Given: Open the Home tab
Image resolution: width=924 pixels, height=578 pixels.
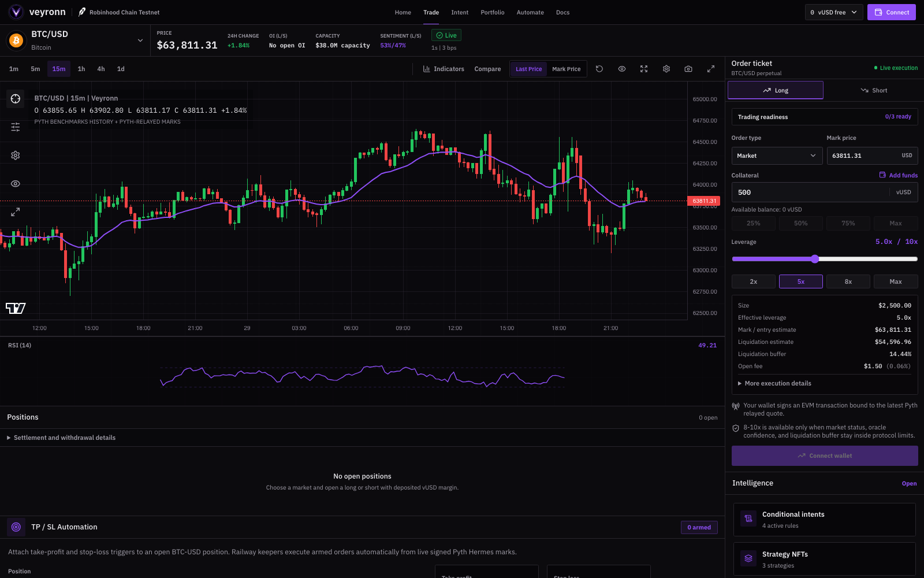Looking at the screenshot, I should tap(403, 12).
